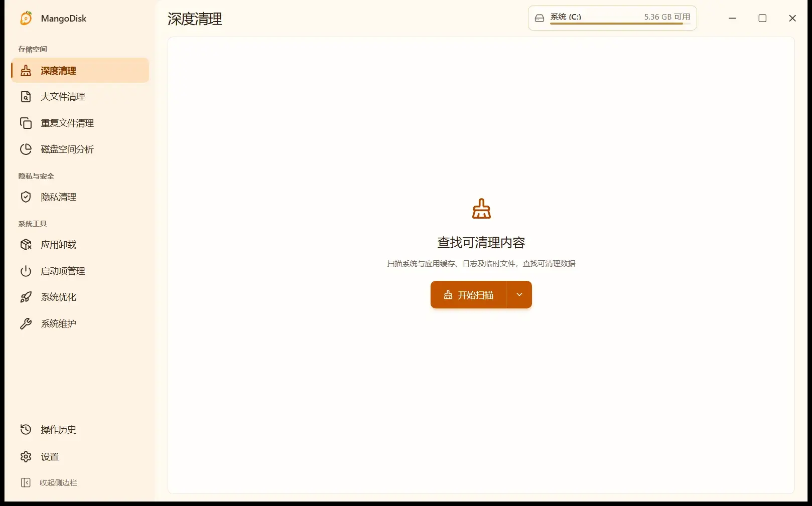The height and width of the screenshot is (506, 812).
Task: Open 系统优化 rocket icon
Action: pos(26,297)
